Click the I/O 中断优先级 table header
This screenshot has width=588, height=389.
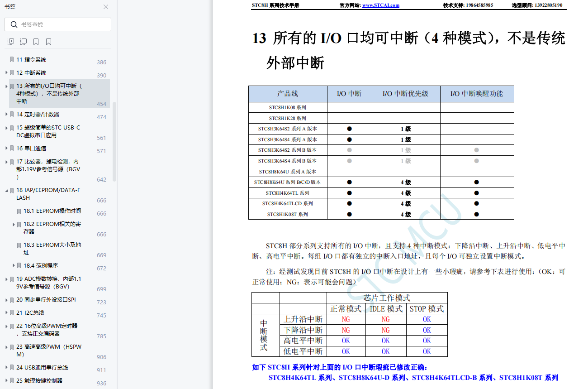pos(406,94)
